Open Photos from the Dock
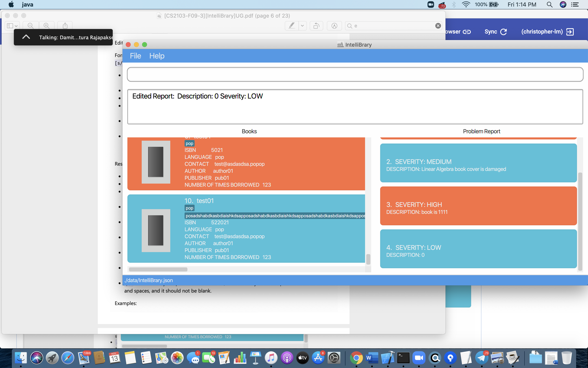 point(177,358)
